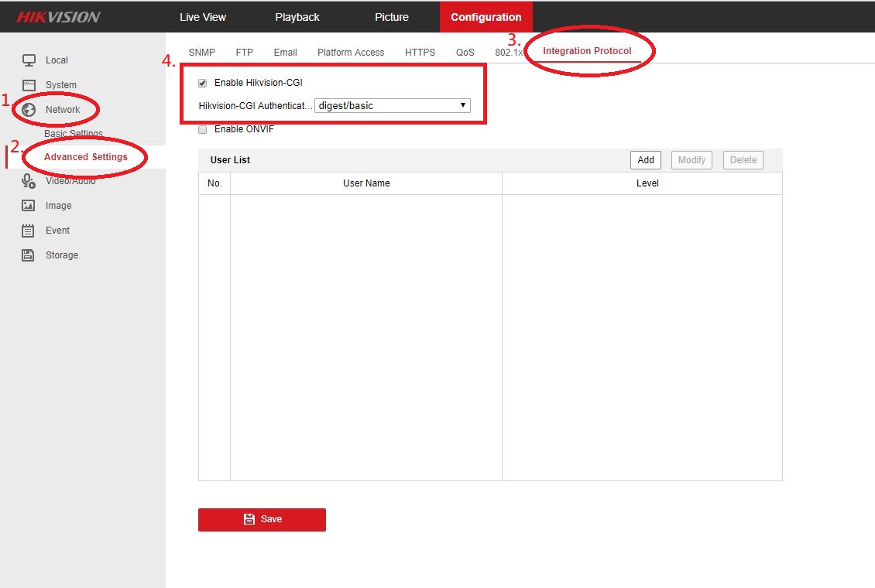The image size is (875, 588).
Task: Select Basic Settings under Network
Action: tap(74, 134)
